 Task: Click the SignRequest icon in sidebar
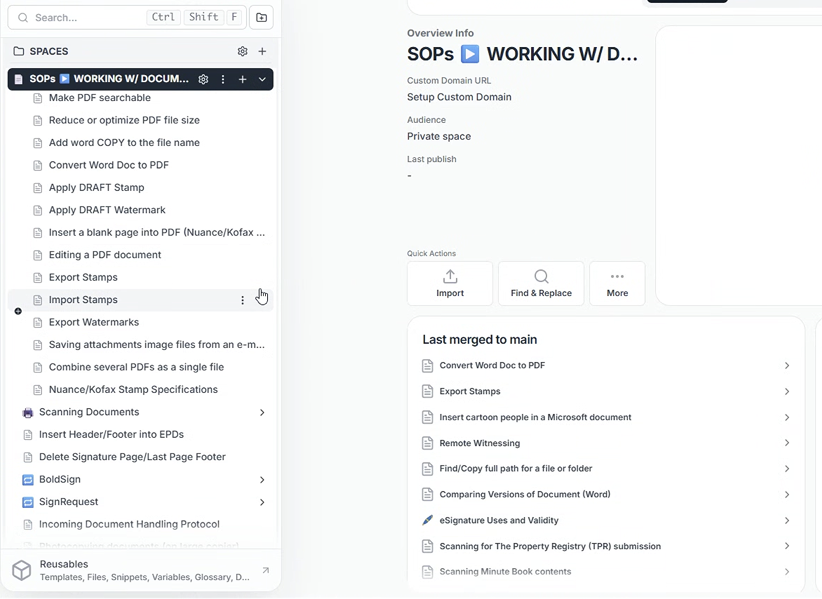click(x=28, y=503)
